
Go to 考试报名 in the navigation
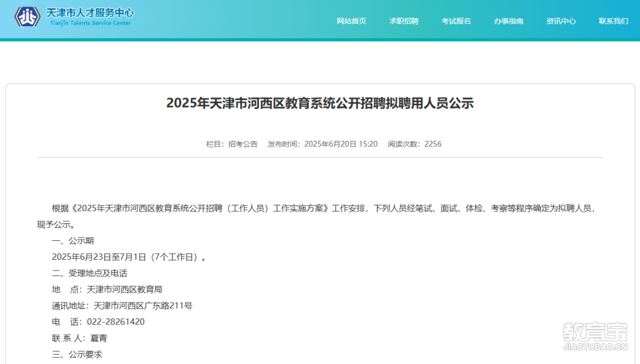[456, 21]
